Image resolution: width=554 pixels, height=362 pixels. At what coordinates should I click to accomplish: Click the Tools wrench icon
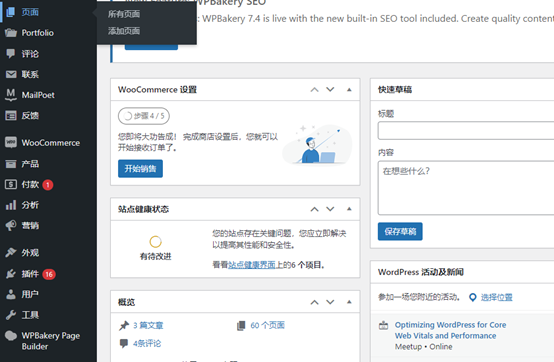pyautogui.click(x=11, y=315)
